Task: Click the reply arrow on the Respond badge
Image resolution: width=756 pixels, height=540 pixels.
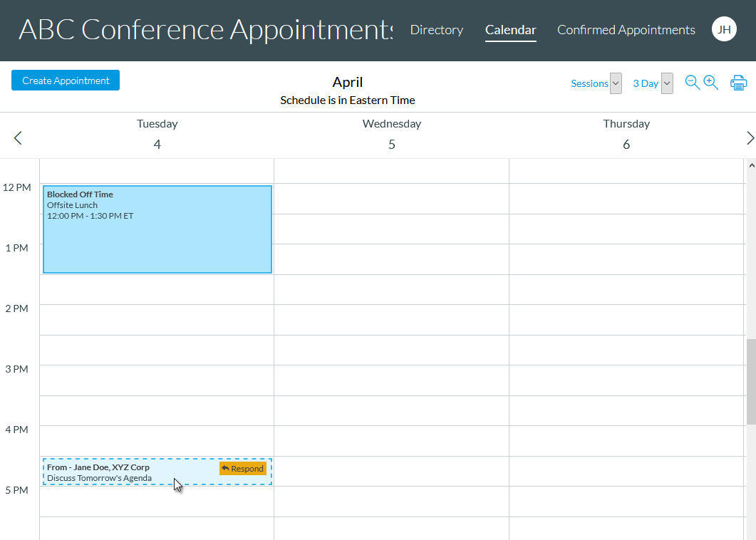Action: [x=225, y=468]
